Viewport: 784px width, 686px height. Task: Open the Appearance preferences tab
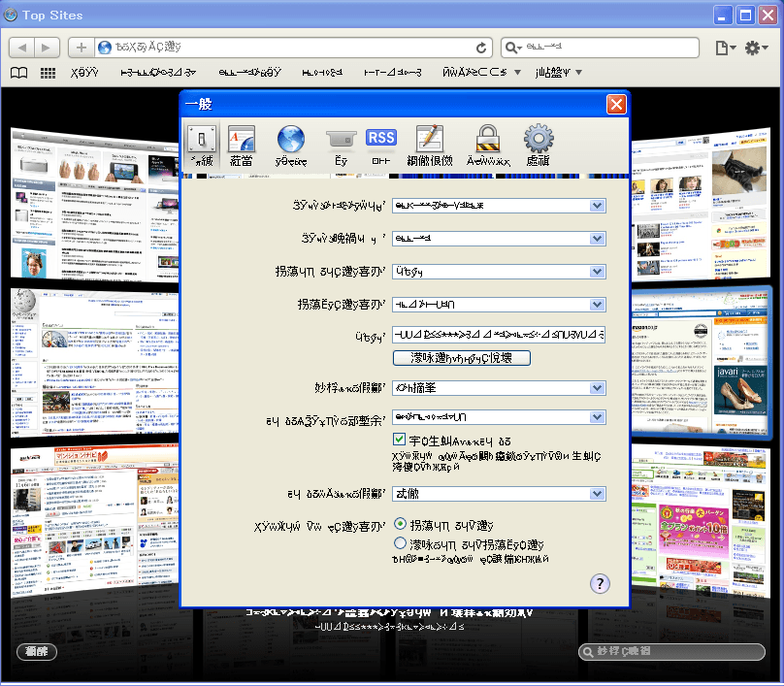point(240,146)
